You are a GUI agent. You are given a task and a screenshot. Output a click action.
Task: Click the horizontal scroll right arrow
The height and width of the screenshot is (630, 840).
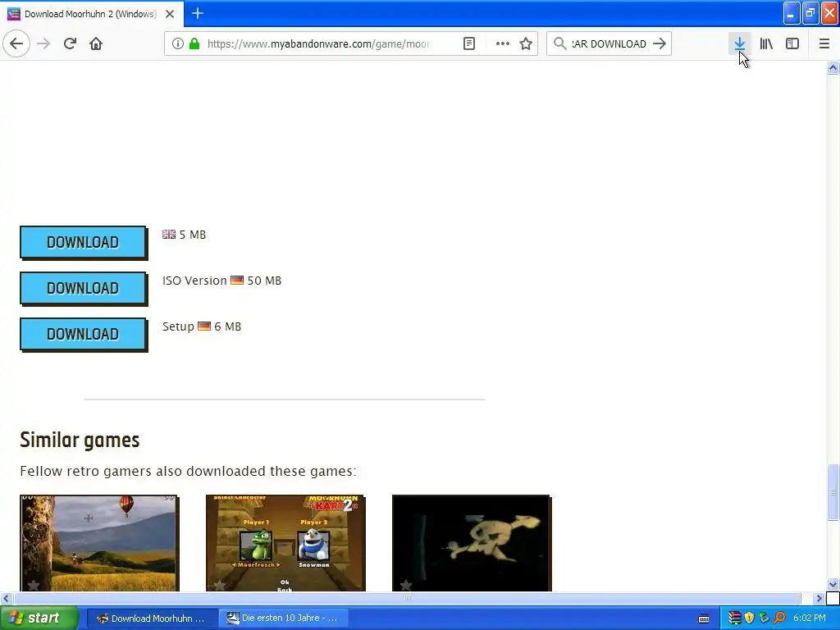(819, 598)
